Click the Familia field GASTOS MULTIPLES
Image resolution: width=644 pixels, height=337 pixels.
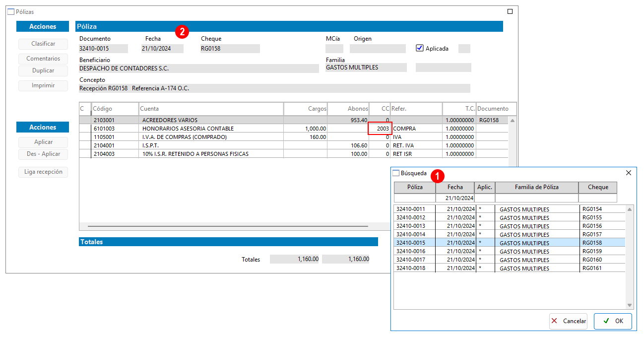(366, 67)
